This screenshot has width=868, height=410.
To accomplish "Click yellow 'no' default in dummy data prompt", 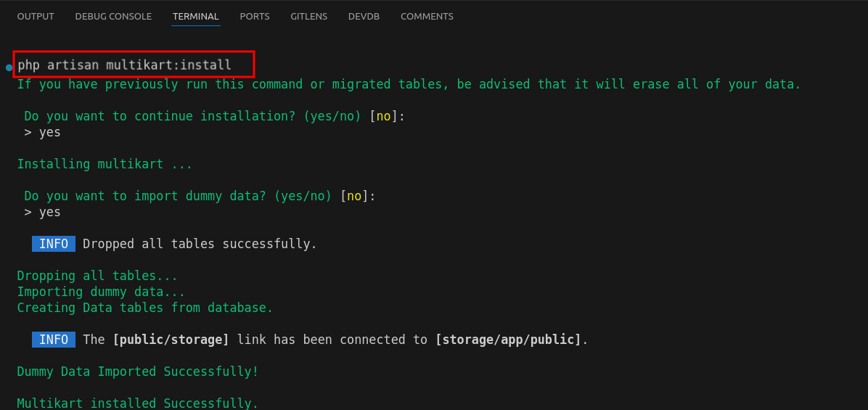I will (x=354, y=196).
